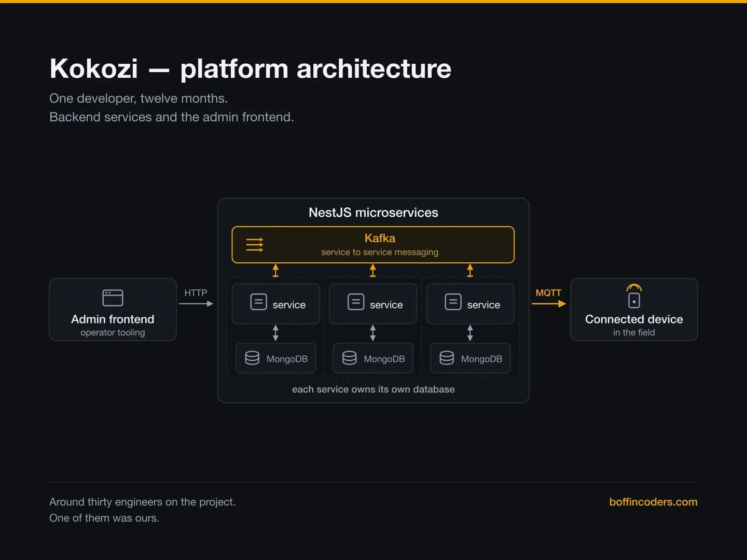Click the 'operator tooling' caption

(x=113, y=332)
